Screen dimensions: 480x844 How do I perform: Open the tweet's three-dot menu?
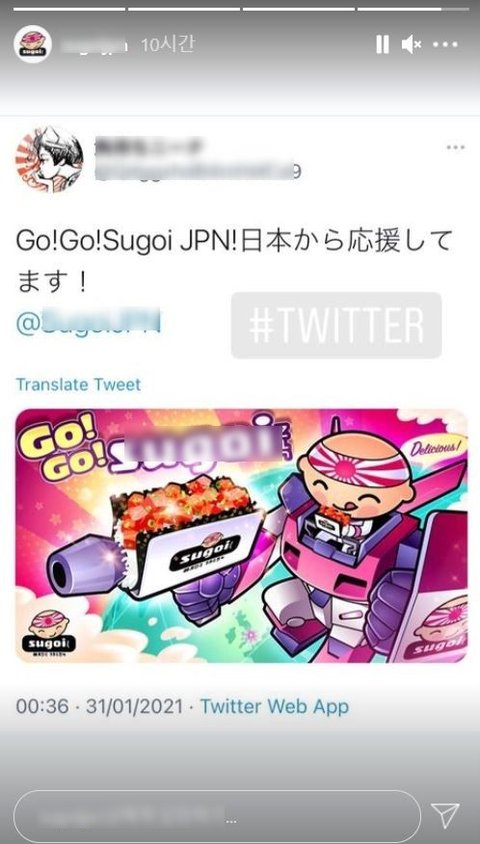pos(455,147)
